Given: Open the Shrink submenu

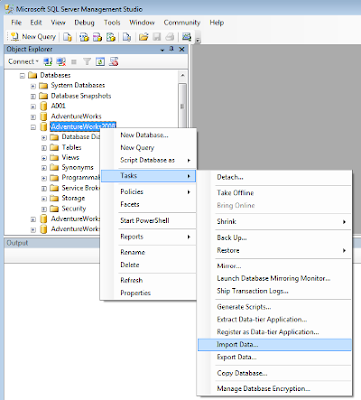Looking at the screenshot, I should pos(275,222).
